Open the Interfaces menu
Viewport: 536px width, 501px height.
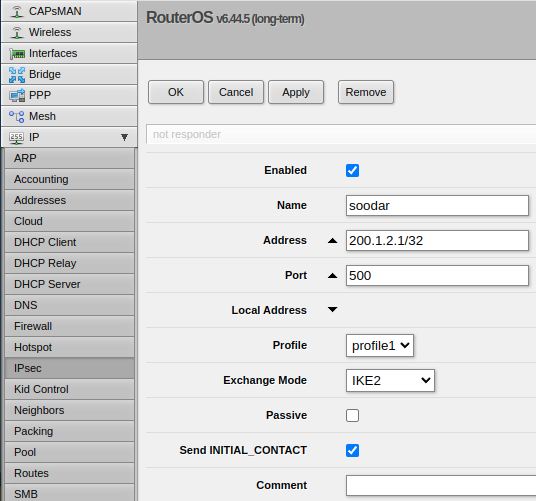click(x=69, y=53)
